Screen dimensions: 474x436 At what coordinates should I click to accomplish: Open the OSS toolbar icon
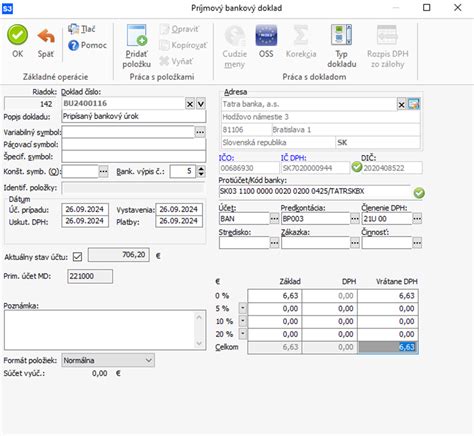tap(266, 36)
